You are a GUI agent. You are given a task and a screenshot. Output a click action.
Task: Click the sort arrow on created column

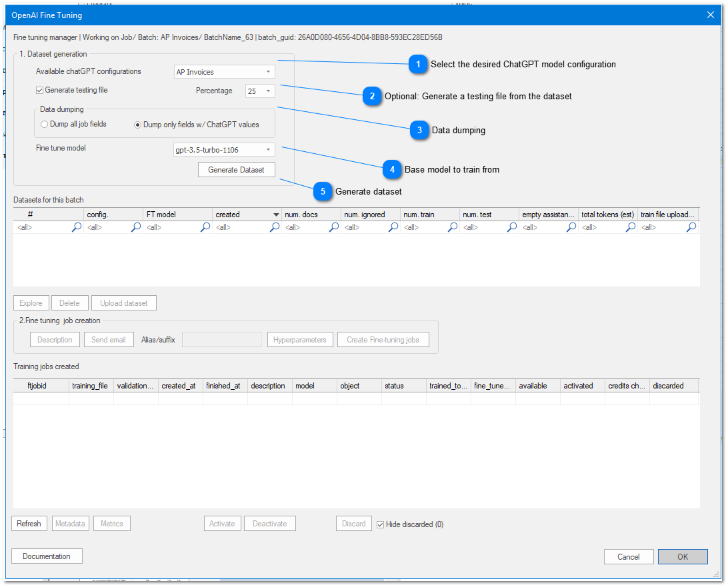[x=276, y=215]
